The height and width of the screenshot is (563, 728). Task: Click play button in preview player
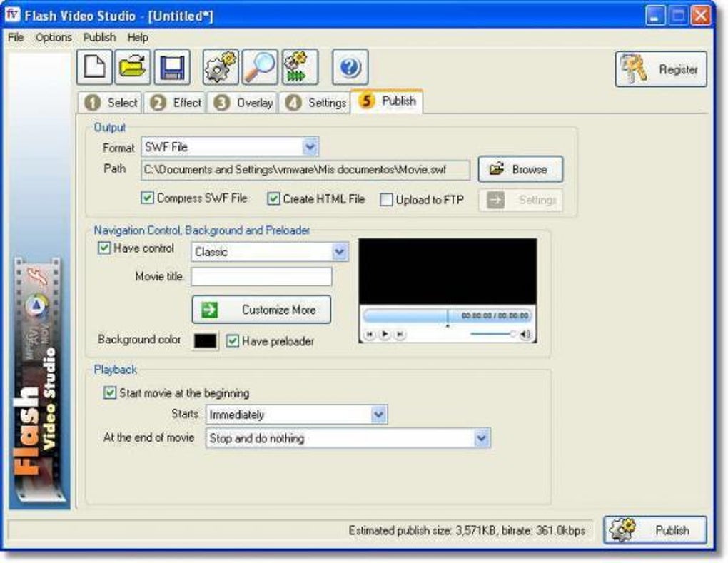point(385,334)
